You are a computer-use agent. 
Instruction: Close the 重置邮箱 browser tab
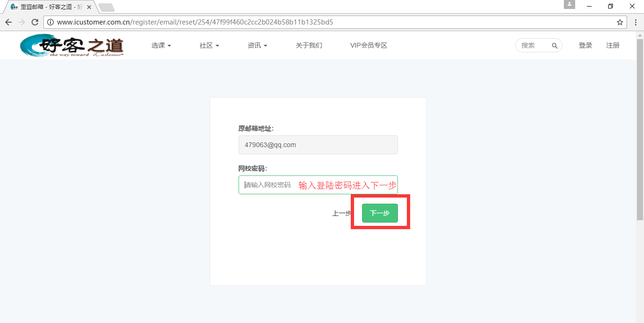click(89, 7)
